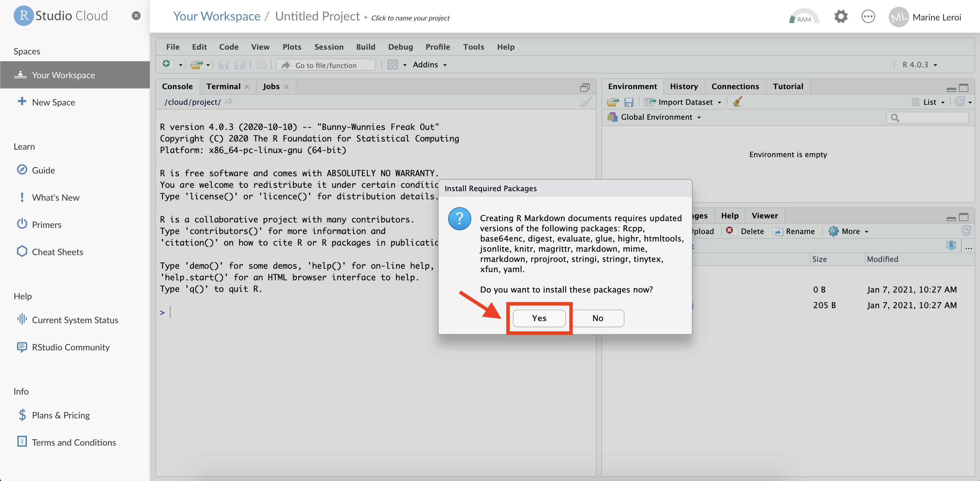Open the Addins dropdown
This screenshot has height=481, width=980.
pos(429,65)
